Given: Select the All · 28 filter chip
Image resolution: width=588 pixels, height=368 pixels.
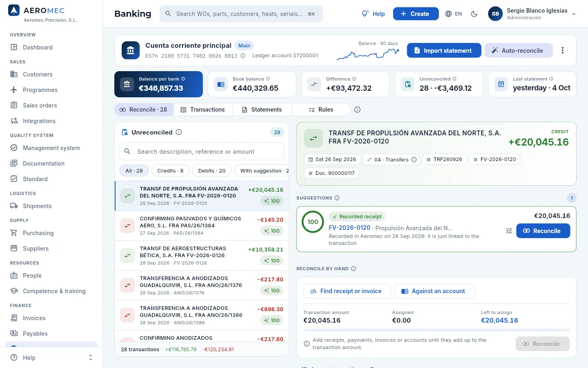Looking at the screenshot, I should pos(134,171).
